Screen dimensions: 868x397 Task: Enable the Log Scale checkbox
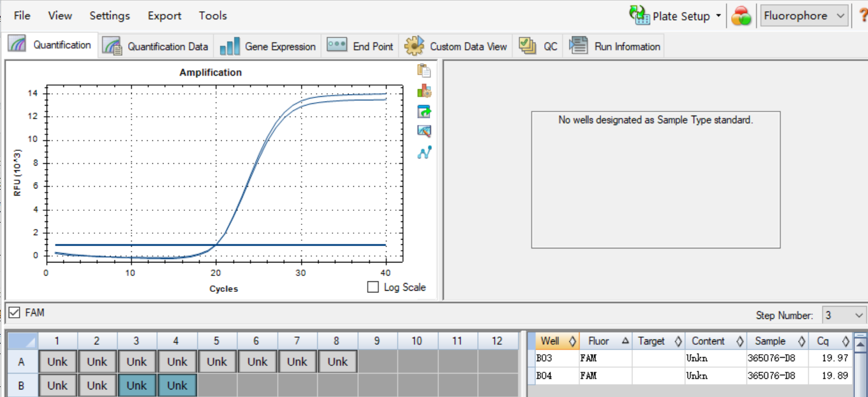tap(373, 287)
